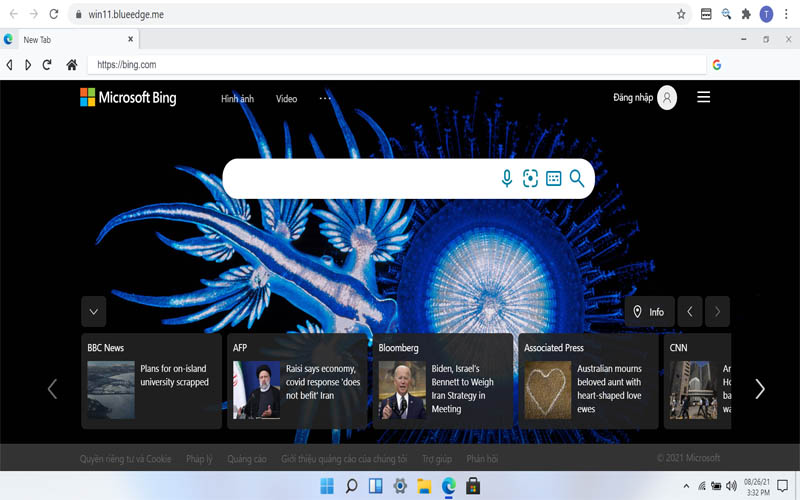Bookmark this page with the star icon
The height and width of the screenshot is (500, 800).
coord(681,14)
